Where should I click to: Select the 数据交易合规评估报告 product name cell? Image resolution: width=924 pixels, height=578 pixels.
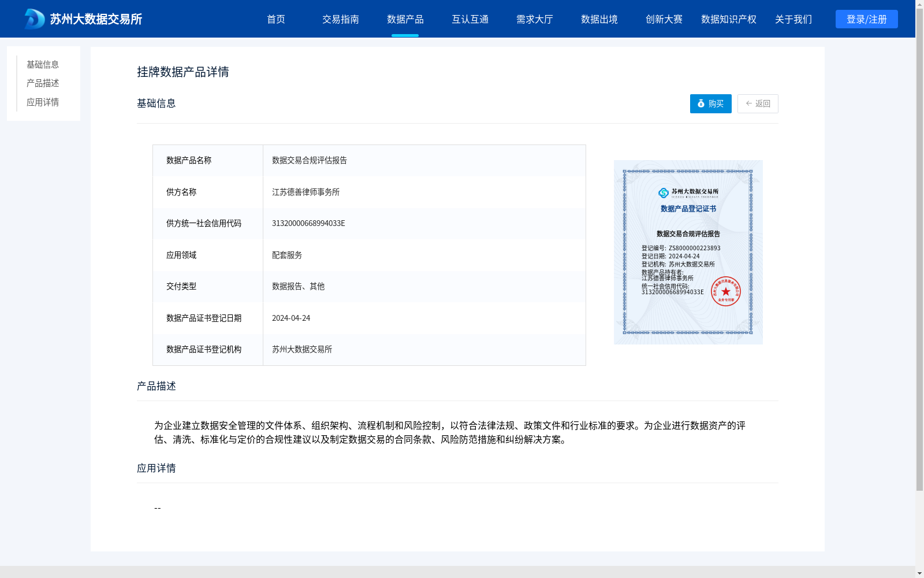(424, 161)
